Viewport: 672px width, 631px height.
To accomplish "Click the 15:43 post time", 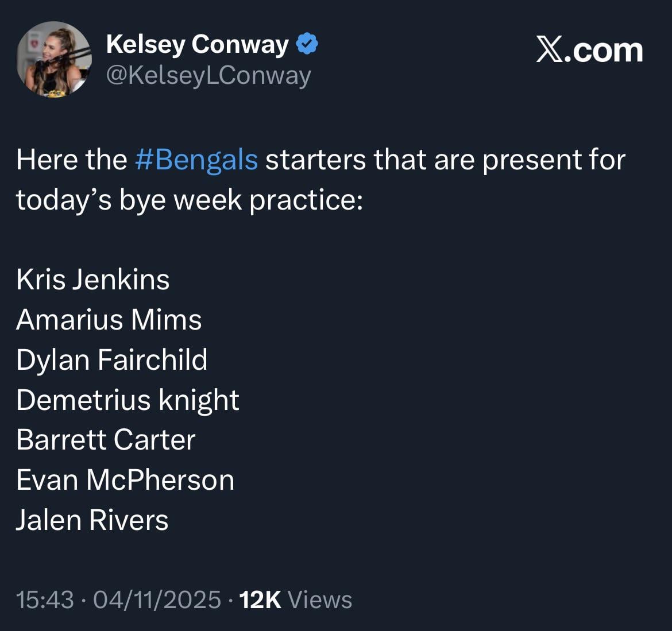I will (45, 599).
